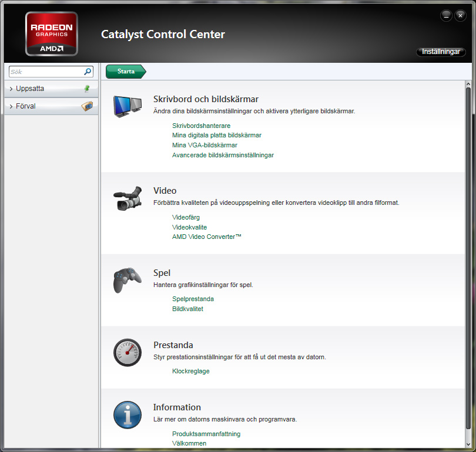476x452 pixels.
Task: Open Spelprestanda settings
Action: click(x=193, y=299)
